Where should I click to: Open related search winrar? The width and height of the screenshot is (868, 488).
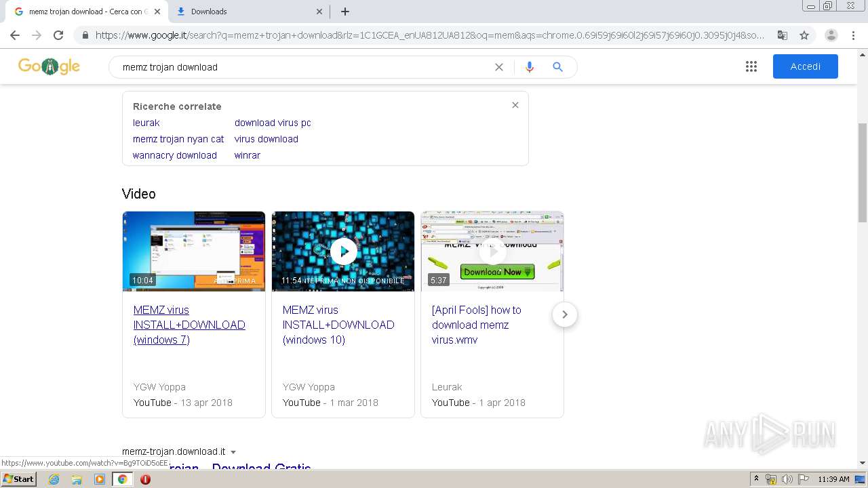click(x=248, y=155)
